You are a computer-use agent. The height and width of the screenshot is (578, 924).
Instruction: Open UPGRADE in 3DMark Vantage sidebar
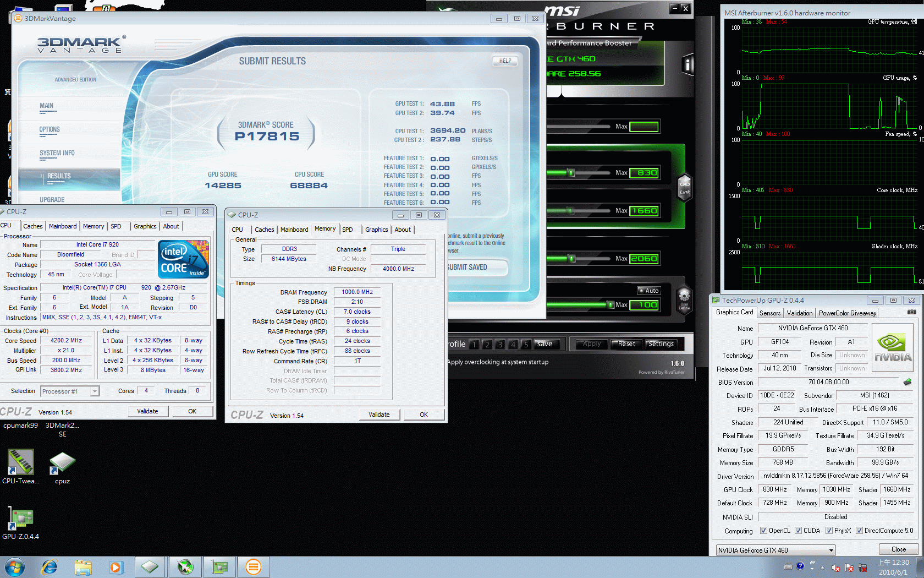point(52,200)
